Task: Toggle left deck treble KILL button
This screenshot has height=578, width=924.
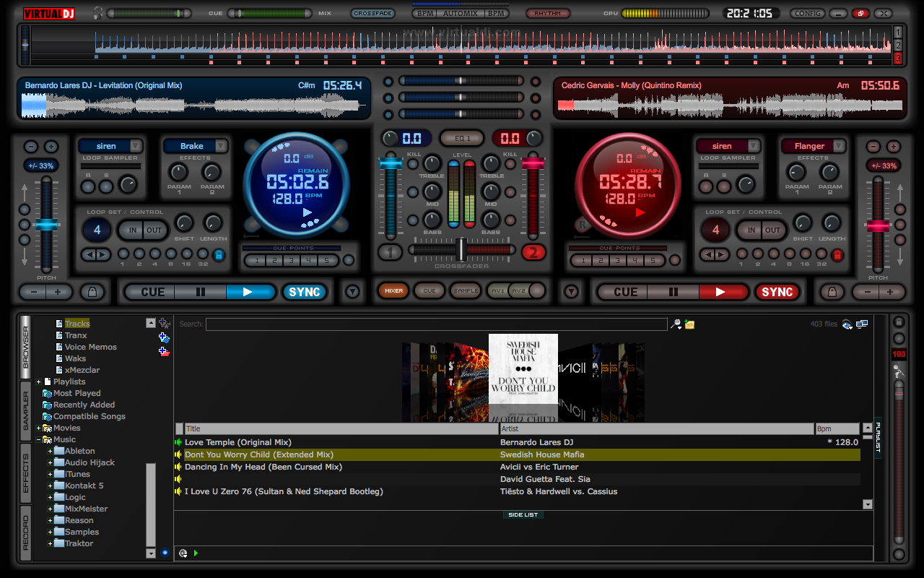Action: 414,163
